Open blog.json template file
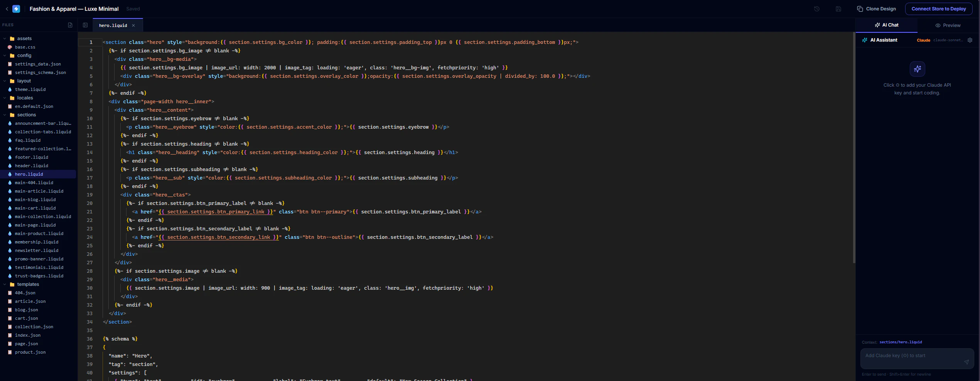980x381 pixels. pyautogui.click(x=38, y=310)
